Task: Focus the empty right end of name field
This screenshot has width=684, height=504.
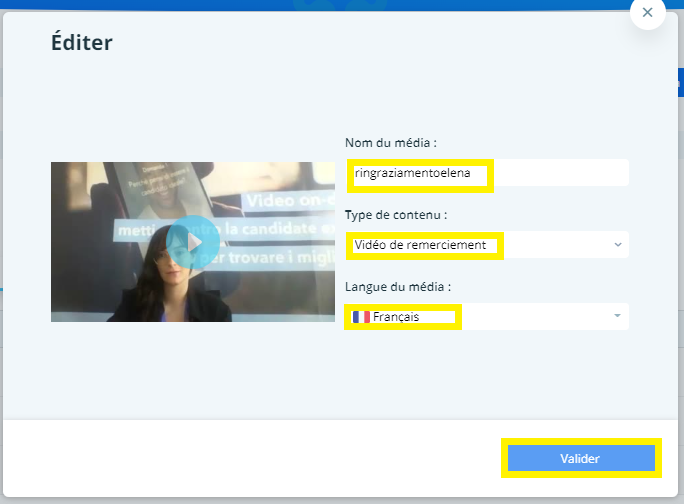Action: point(560,174)
